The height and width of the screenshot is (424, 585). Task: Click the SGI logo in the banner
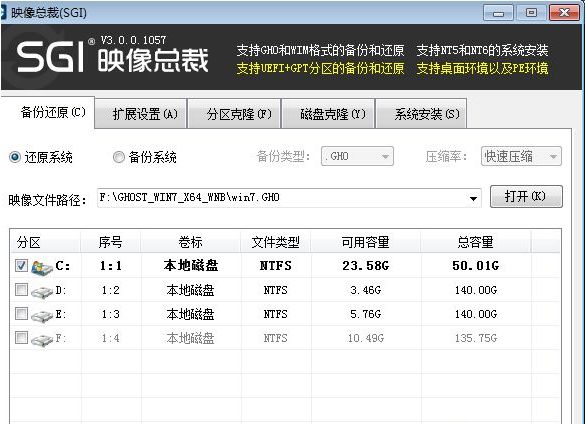[x=51, y=56]
